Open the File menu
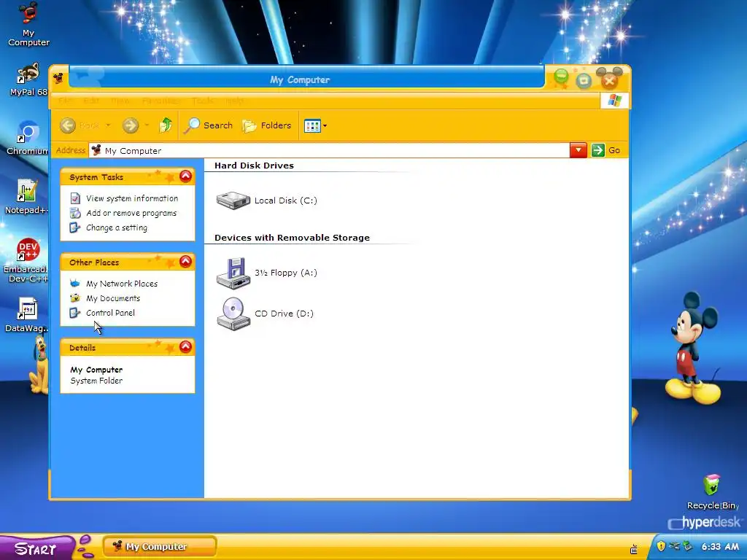This screenshot has height=560, width=747. [x=66, y=101]
